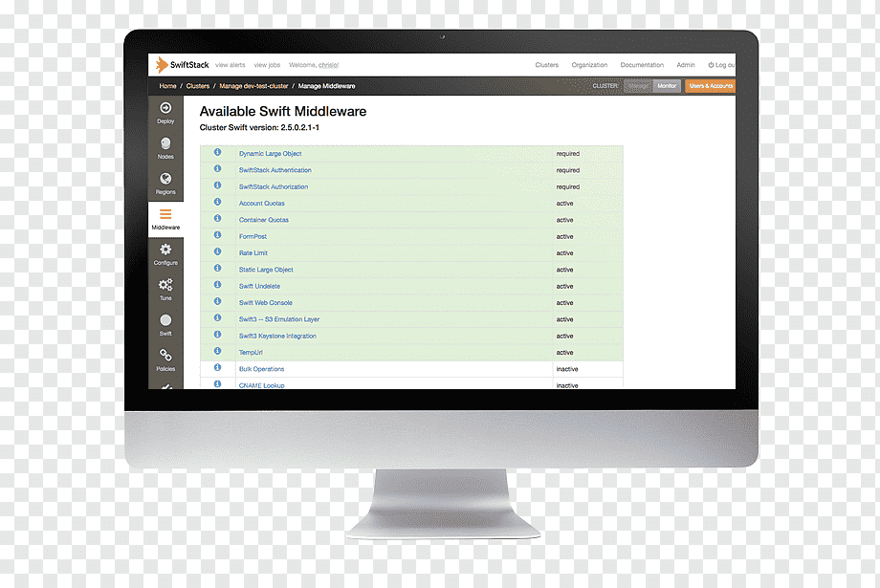Open the TempUrl middleware link
Image resolution: width=880 pixels, height=588 pixels.
[251, 353]
